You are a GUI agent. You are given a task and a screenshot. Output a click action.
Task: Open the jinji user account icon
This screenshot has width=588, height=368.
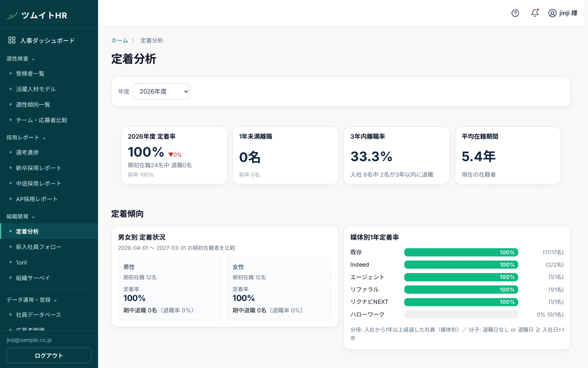click(x=552, y=13)
